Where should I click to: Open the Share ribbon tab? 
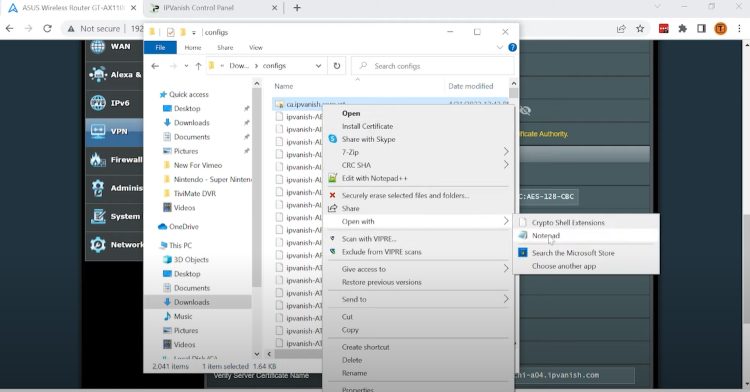click(x=225, y=47)
